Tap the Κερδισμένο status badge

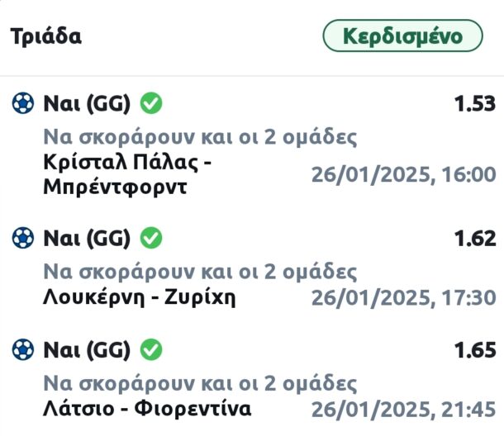(x=402, y=36)
